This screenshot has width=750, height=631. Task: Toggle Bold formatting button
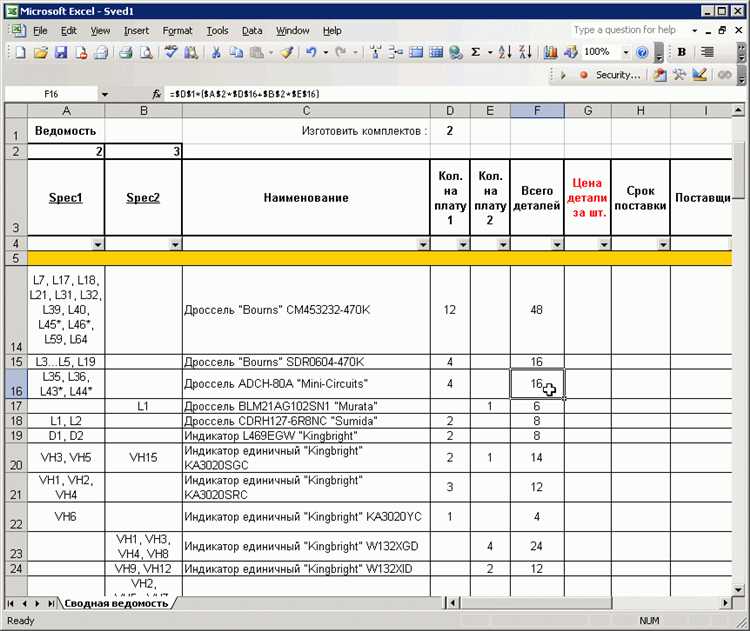point(682,52)
